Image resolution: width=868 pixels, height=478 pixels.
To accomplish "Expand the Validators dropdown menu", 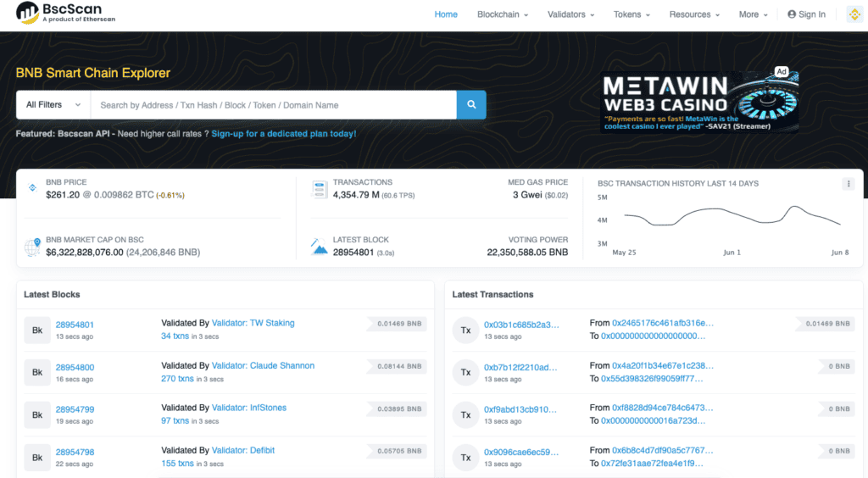I will click(x=570, y=14).
